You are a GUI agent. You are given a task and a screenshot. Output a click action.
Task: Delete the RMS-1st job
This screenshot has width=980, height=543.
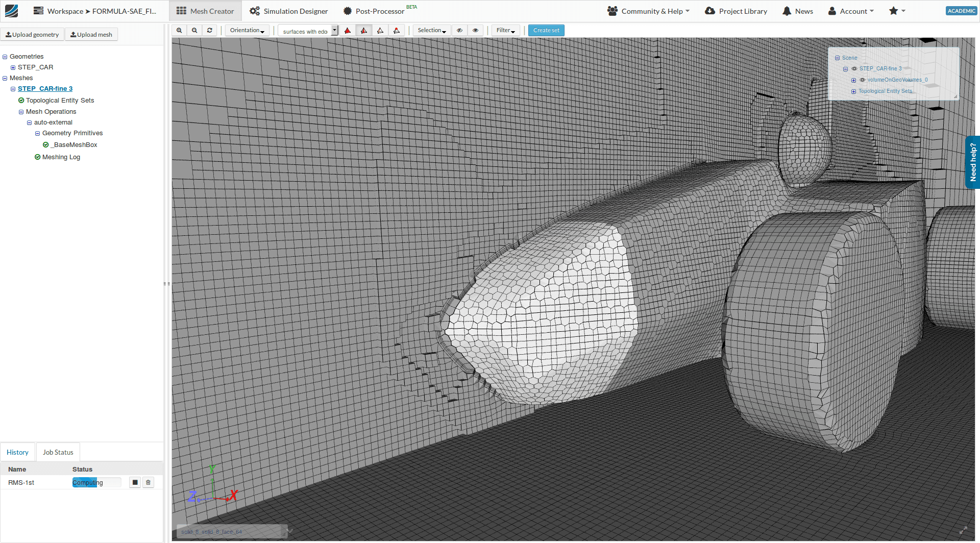pyautogui.click(x=148, y=482)
